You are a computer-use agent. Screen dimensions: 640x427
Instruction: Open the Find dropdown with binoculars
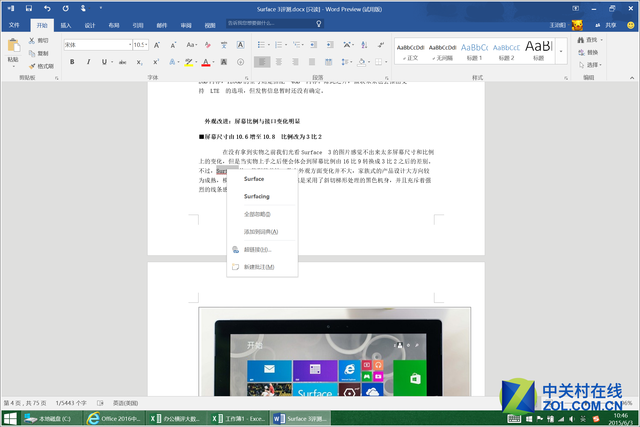(590, 40)
